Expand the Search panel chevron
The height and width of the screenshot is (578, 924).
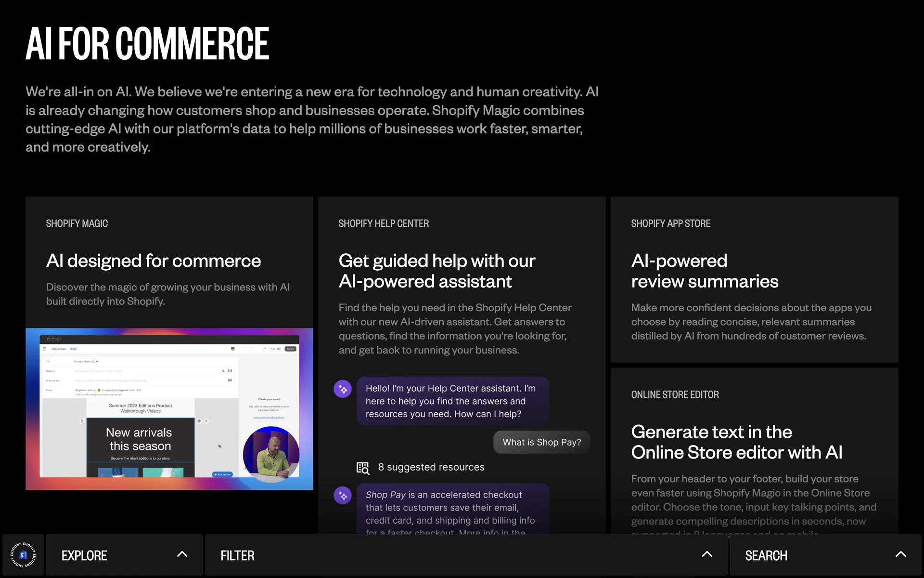tap(900, 554)
